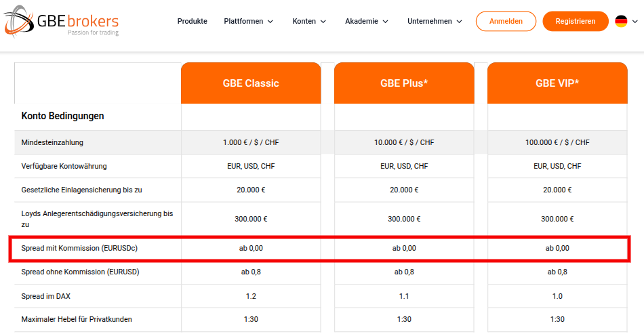Click ab 0,00 under GBE VIP
This screenshot has width=644, height=334.
tap(557, 248)
